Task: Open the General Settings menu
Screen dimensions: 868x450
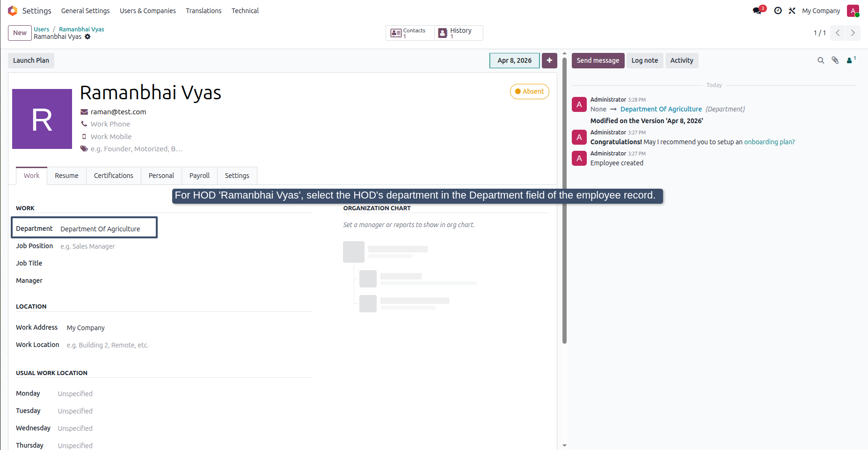Action: pos(86,10)
